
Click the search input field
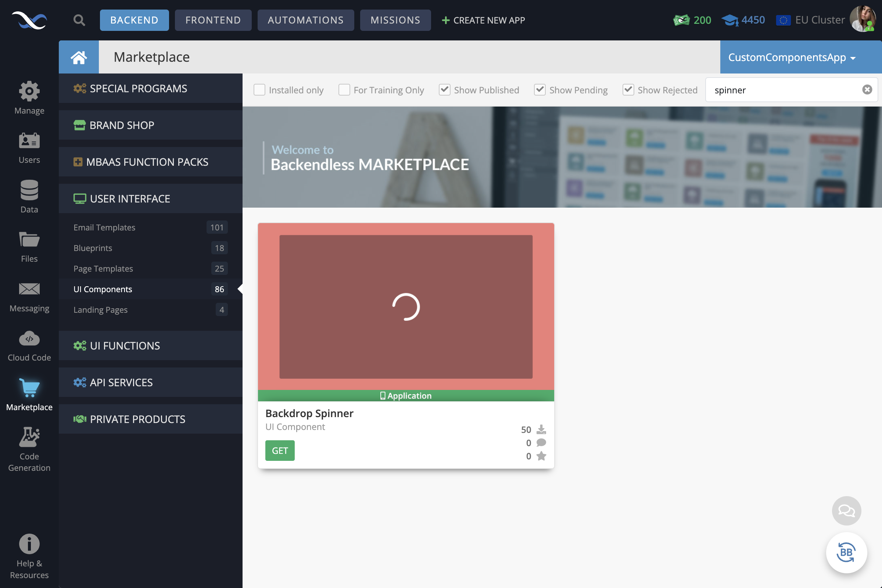[786, 90]
